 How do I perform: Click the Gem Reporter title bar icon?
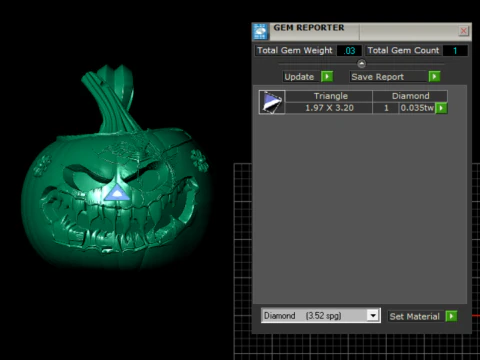[x=260, y=31]
